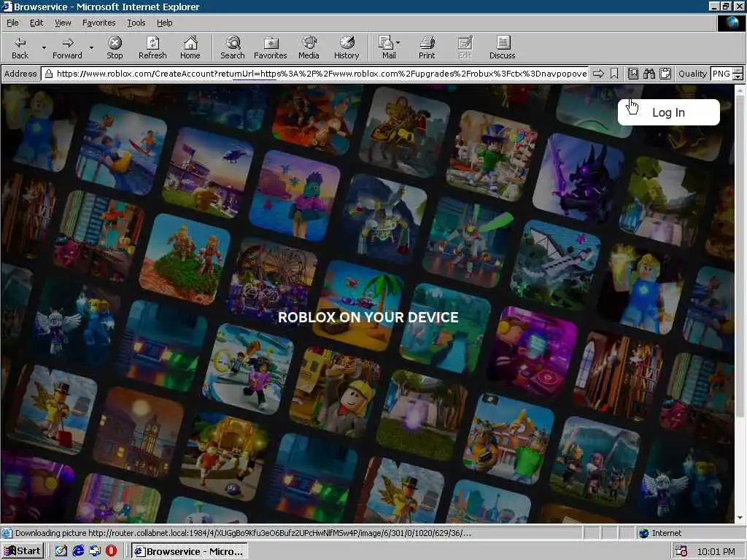Open the Search pane
747x560 pixels.
[x=233, y=47]
